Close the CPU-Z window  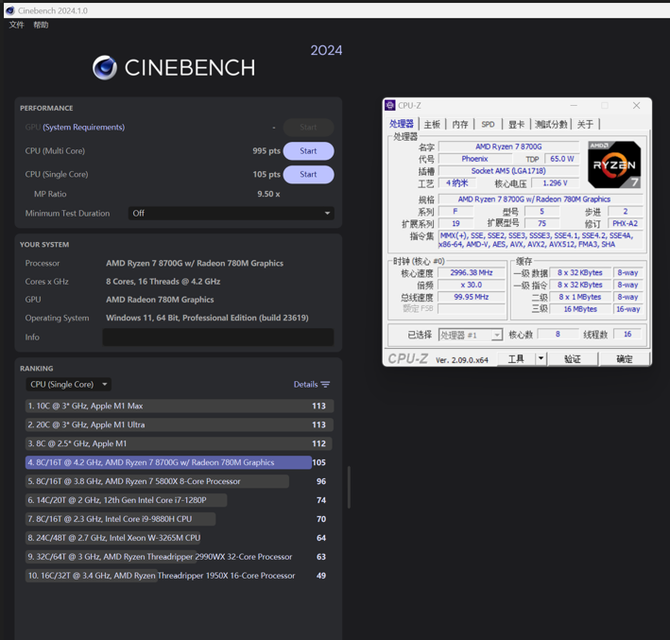point(636,105)
